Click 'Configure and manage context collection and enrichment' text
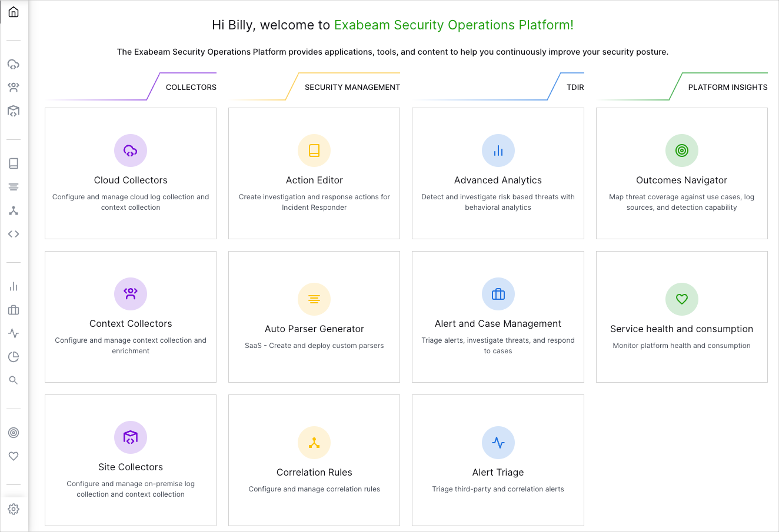The width and height of the screenshot is (779, 532). [x=131, y=346]
